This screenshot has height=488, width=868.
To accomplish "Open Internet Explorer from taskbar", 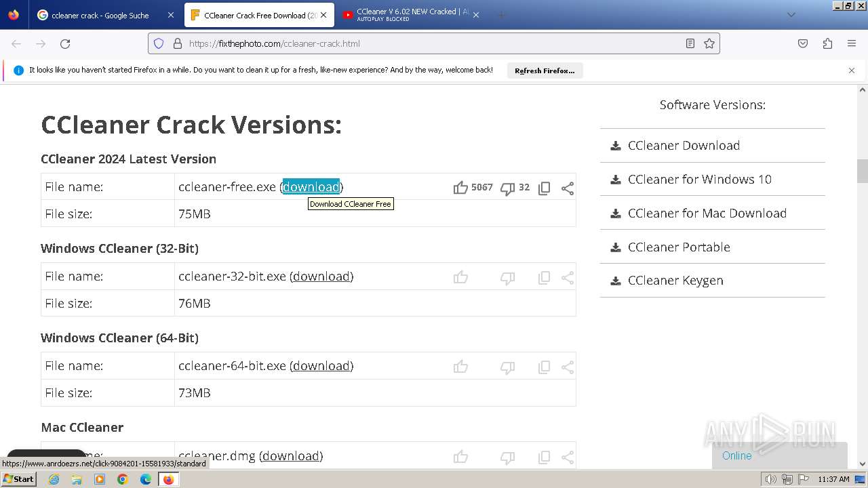I will [x=54, y=479].
